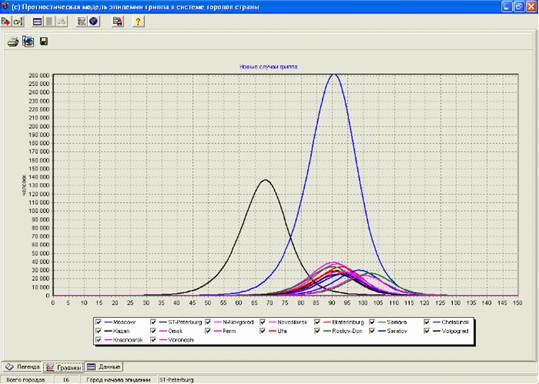Click the colorful chart export icon beside printer
The width and height of the screenshot is (539, 384).
click(x=28, y=42)
